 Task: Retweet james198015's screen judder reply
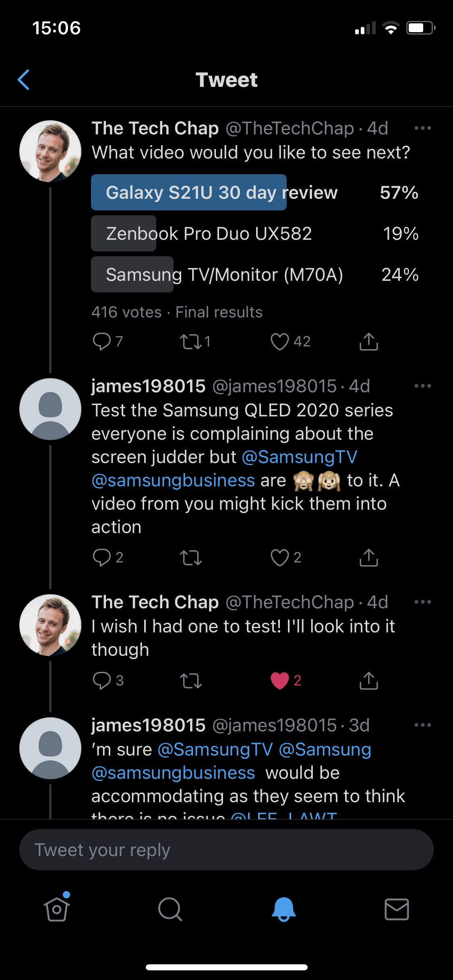pos(191,558)
